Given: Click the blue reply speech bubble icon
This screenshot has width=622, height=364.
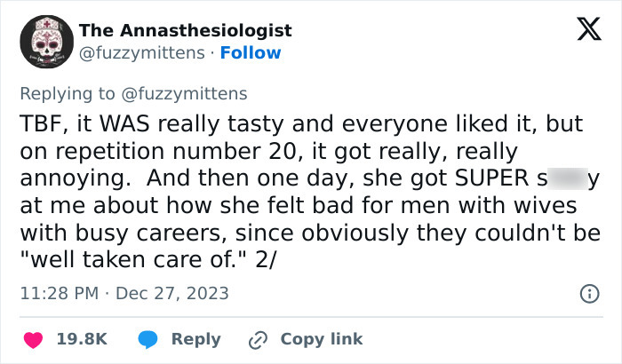Looking at the screenshot, I should click(x=150, y=339).
